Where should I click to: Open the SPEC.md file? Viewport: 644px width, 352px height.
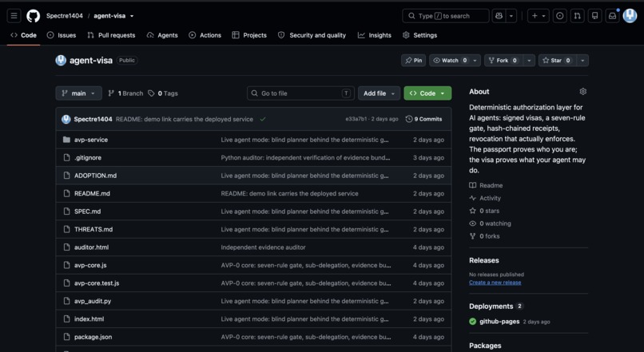click(87, 212)
